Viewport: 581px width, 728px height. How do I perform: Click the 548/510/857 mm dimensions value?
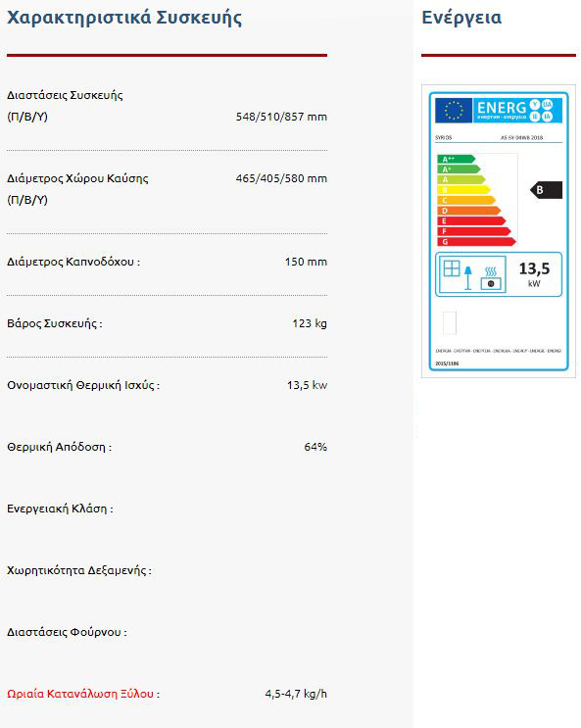point(281,117)
